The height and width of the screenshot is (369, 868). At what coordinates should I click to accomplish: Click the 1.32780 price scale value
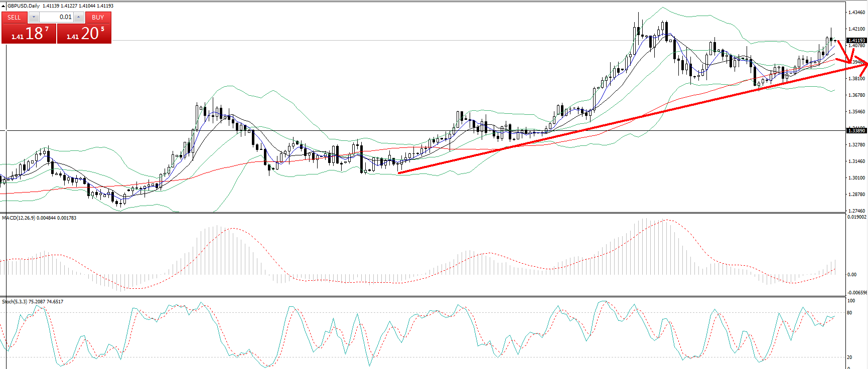(x=856, y=145)
